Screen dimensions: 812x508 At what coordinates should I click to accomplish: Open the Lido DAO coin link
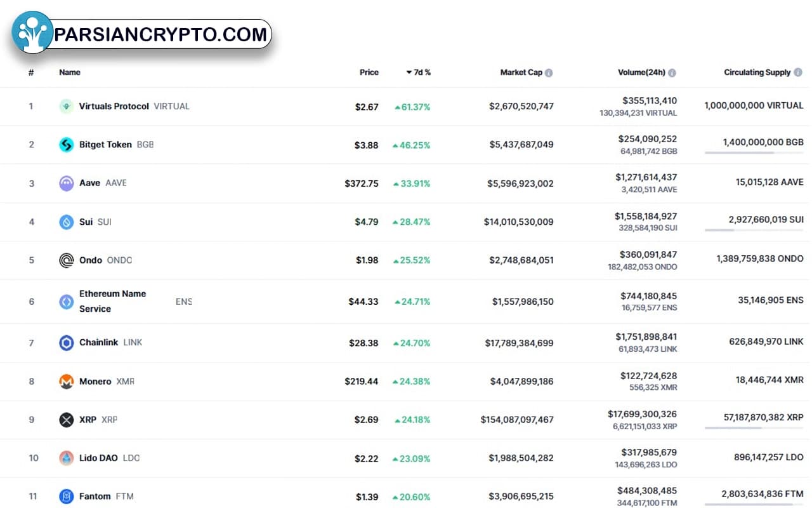point(98,458)
